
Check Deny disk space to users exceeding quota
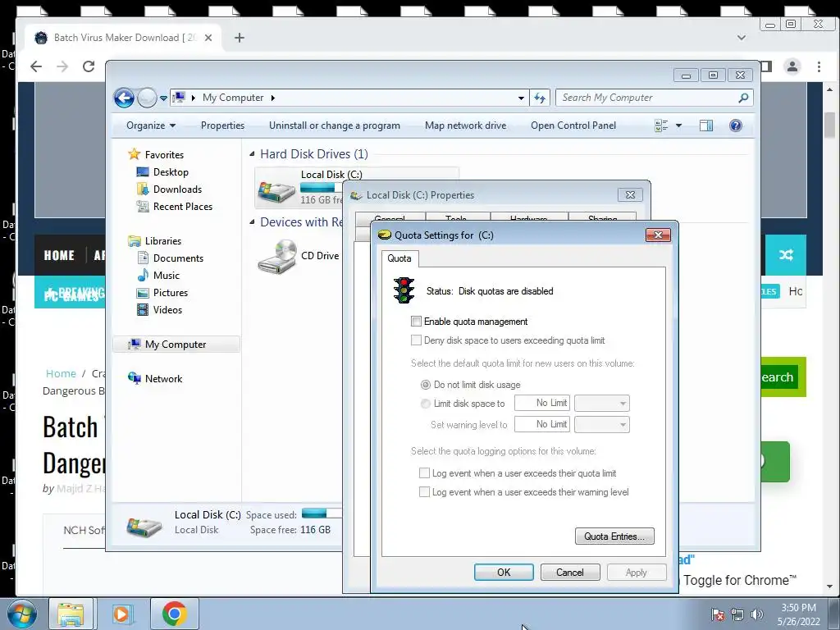tap(416, 340)
